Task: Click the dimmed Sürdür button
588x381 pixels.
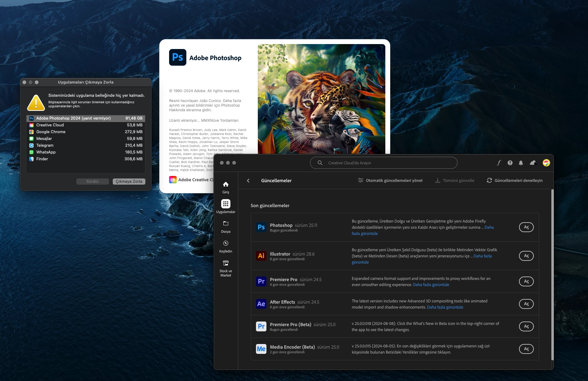Action: (92, 182)
